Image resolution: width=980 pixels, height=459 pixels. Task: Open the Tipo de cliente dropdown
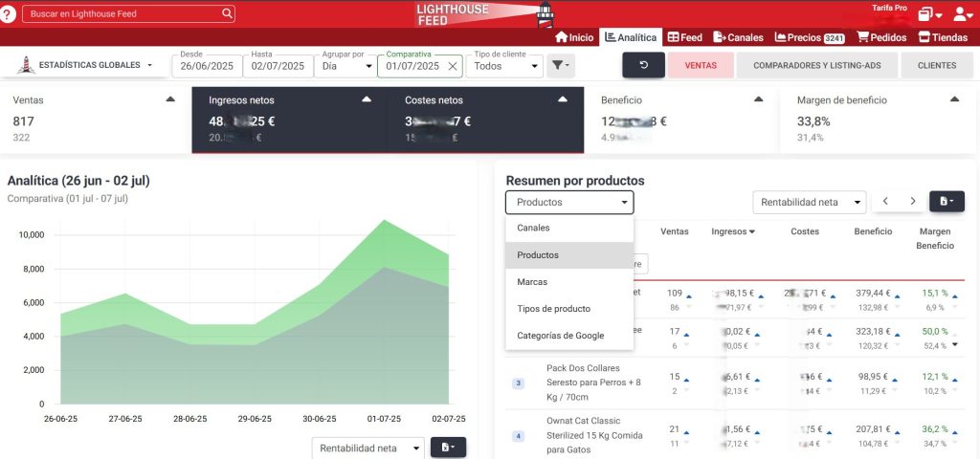click(505, 66)
